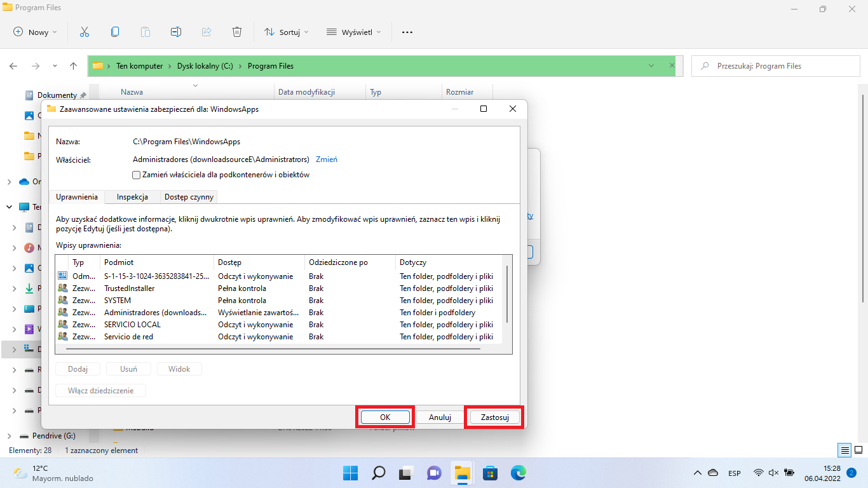
Task: Click the Share icon in Explorer toolbar
Action: [x=207, y=32]
